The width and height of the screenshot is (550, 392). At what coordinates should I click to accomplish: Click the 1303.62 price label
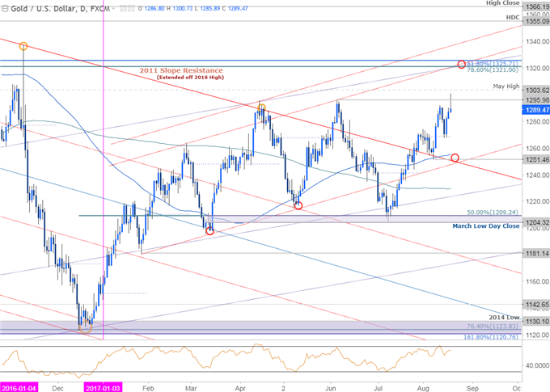536,90
